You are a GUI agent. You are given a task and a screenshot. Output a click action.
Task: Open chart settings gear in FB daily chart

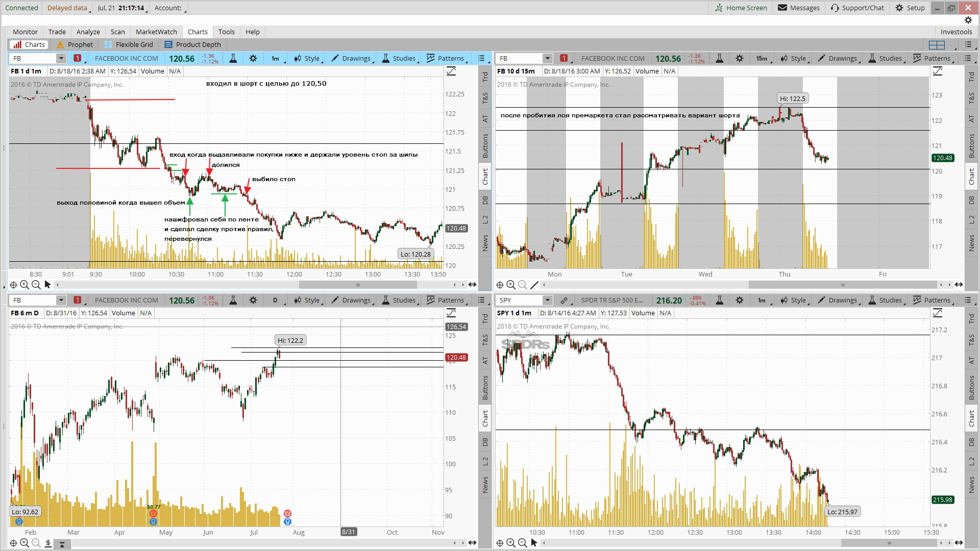pos(253,300)
